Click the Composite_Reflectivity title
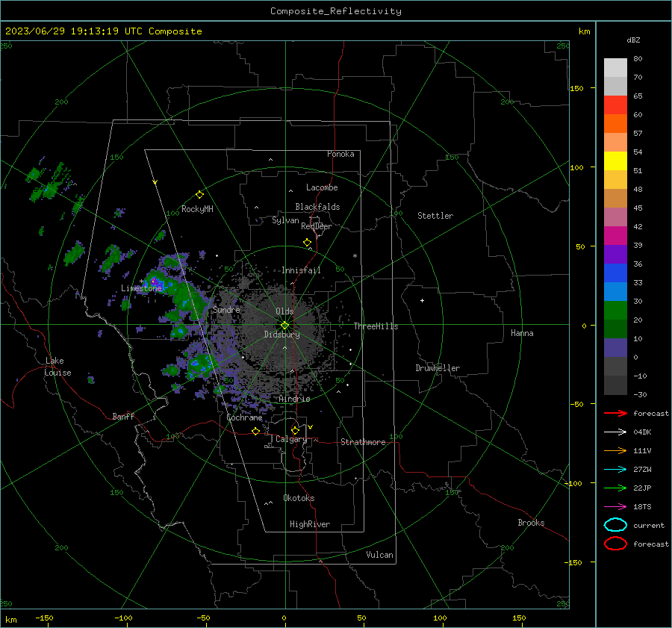Viewport: 672px width, 628px height. [336, 11]
